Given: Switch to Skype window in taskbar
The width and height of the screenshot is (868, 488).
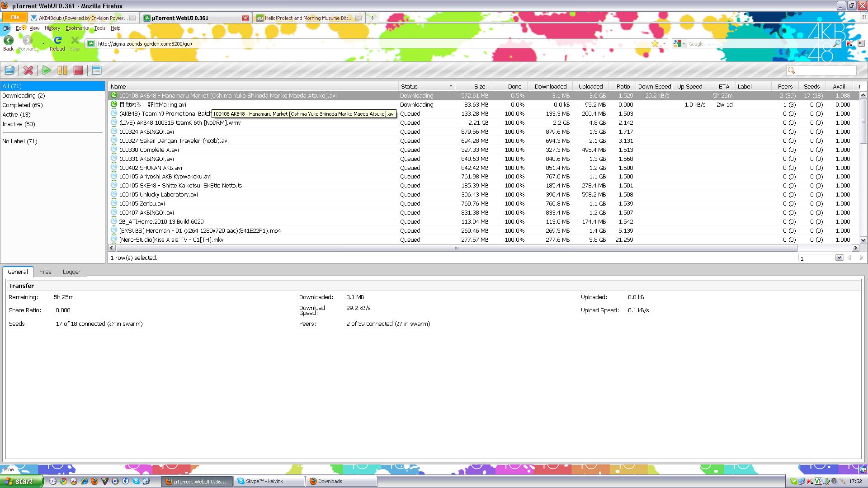Looking at the screenshot, I should pyautogui.click(x=269, y=481).
